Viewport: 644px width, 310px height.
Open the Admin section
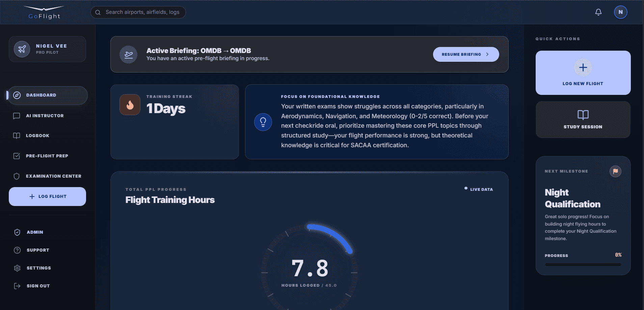(x=47, y=232)
